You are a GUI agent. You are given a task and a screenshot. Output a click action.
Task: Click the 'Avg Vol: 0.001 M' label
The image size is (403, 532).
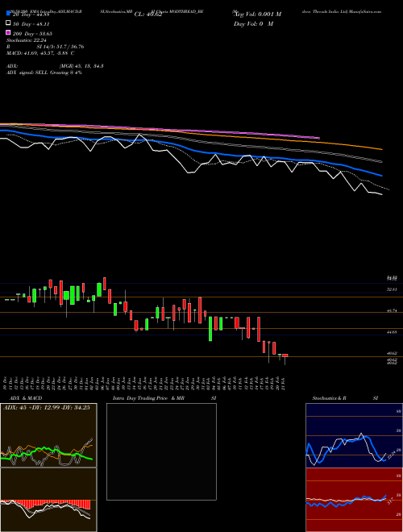[x=257, y=15]
